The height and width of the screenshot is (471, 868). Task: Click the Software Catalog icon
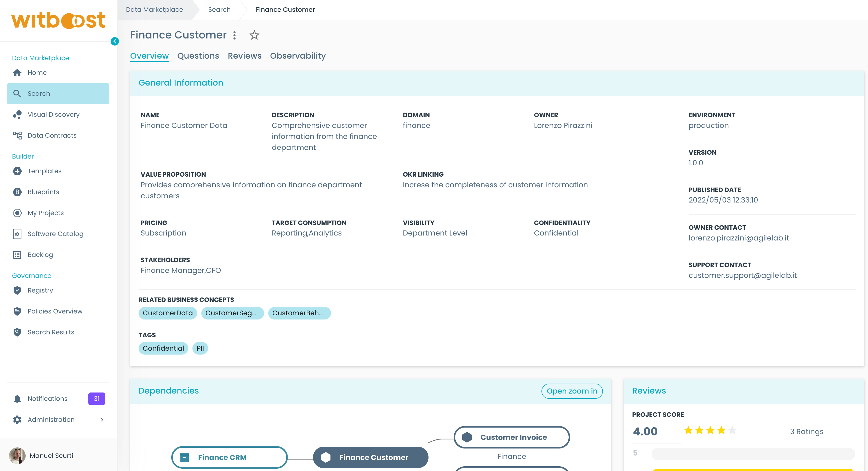click(x=17, y=234)
